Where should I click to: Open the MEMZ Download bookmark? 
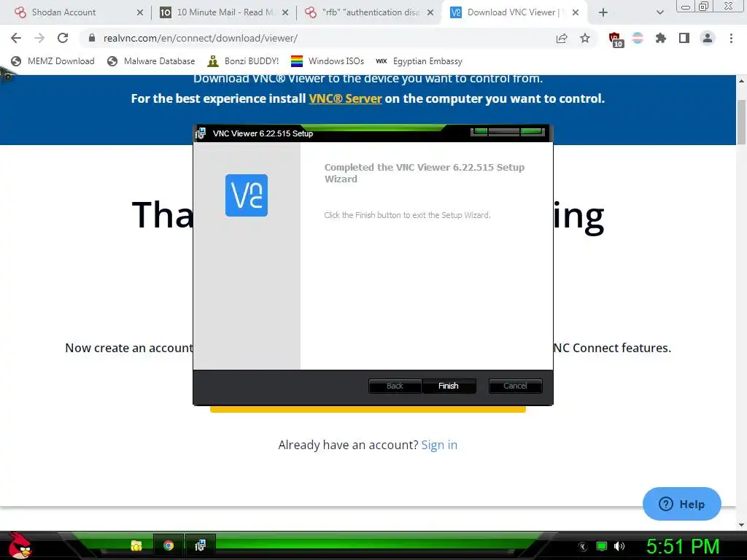53,61
